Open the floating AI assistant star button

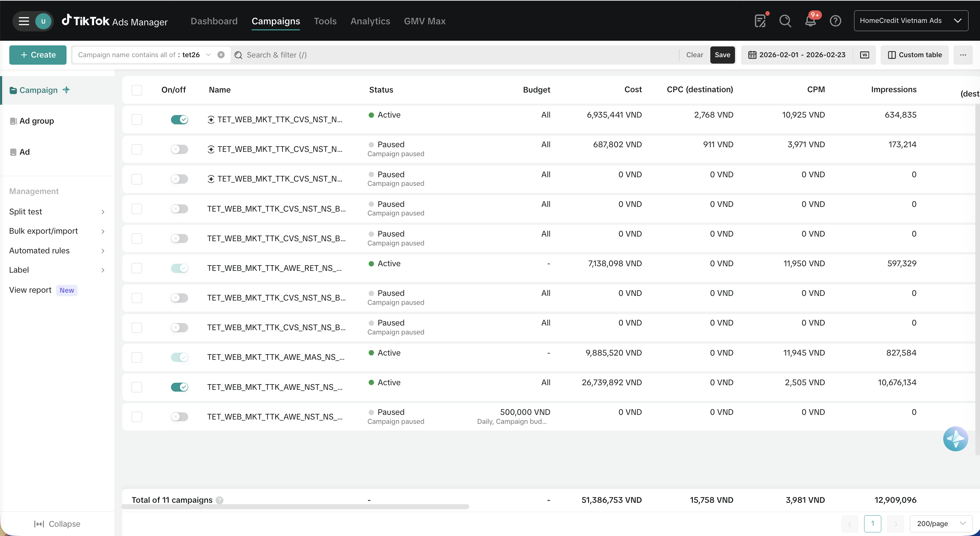(x=955, y=439)
